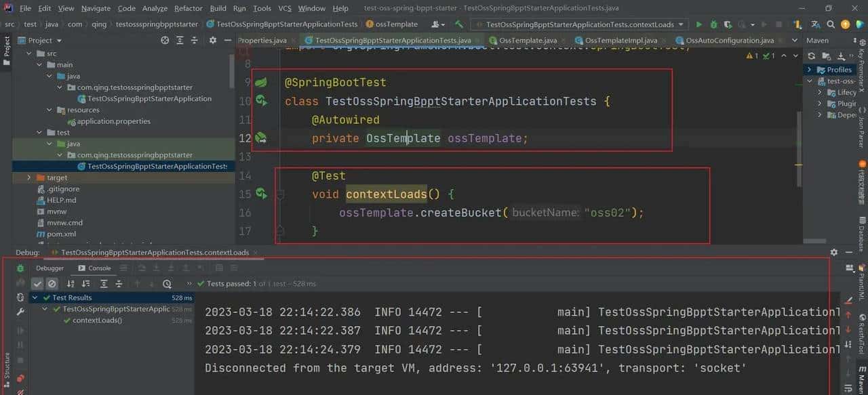Click the Debug bug icon in toolbar

(714, 22)
